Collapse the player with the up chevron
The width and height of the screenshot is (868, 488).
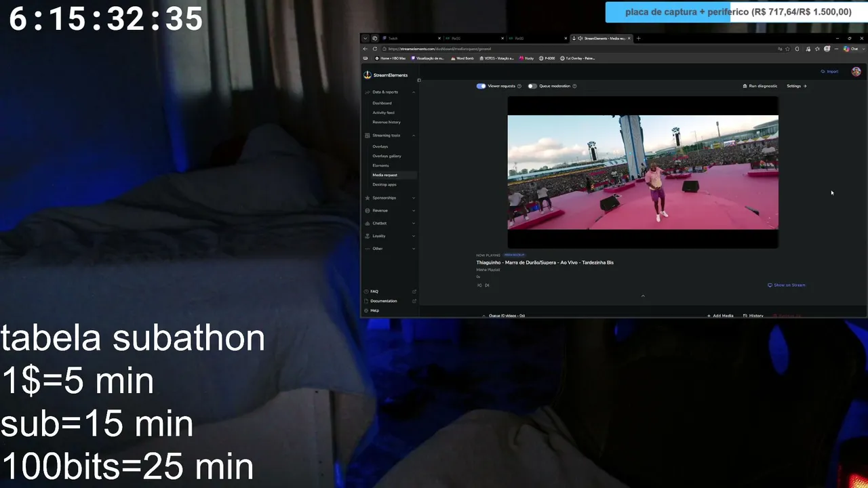tap(643, 296)
